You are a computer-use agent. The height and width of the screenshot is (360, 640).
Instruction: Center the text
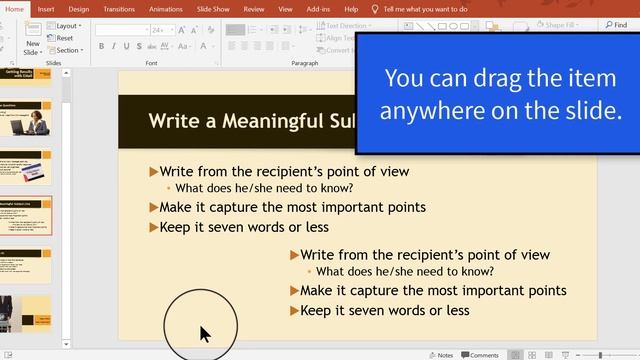(x=244, y=46)
